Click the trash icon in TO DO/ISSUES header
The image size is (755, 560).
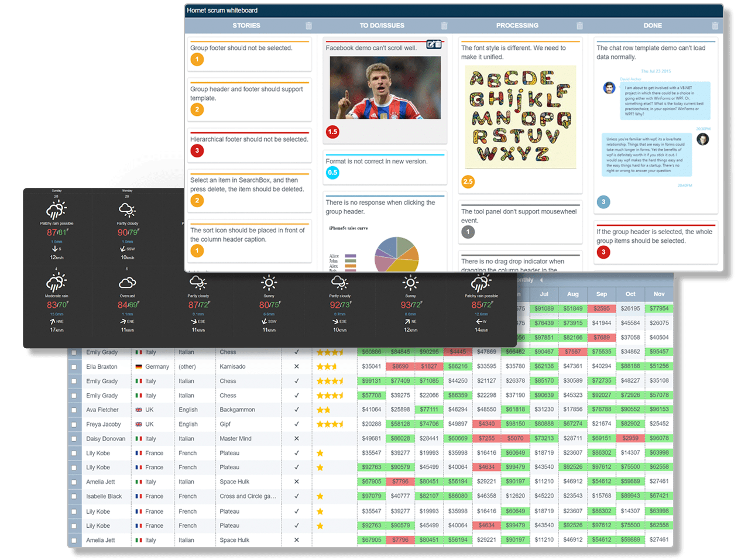444,26
